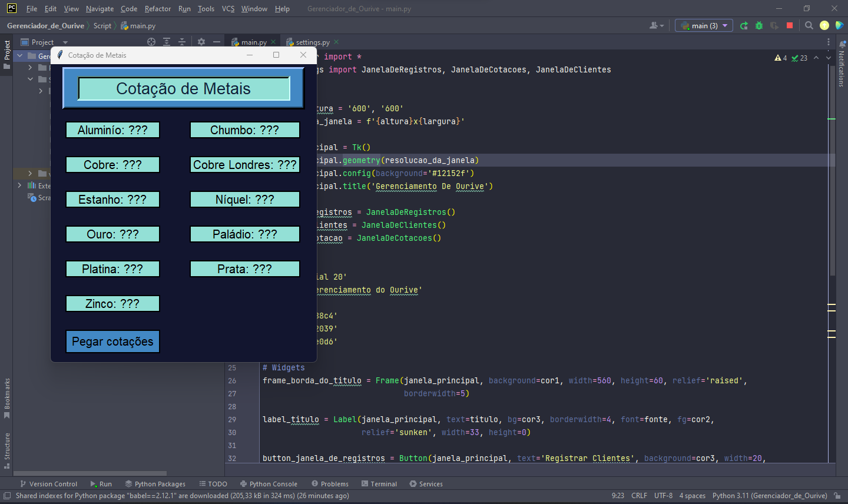Open the Navigate menu
This screenshot has height=504, width=848.
100,9
